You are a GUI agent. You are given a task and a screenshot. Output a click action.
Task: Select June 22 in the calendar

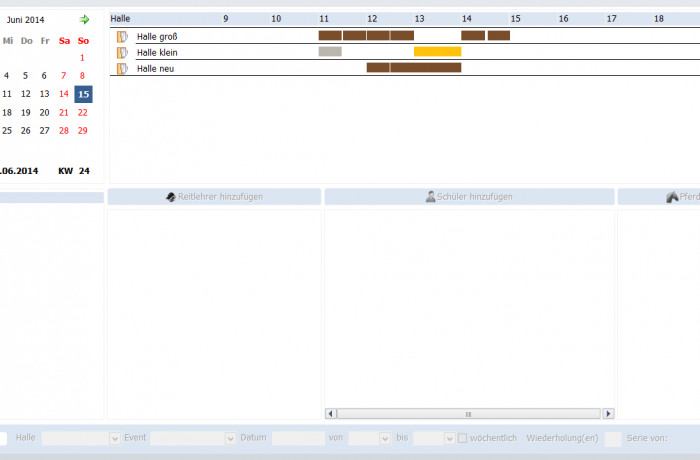click(x=82, y=112)
